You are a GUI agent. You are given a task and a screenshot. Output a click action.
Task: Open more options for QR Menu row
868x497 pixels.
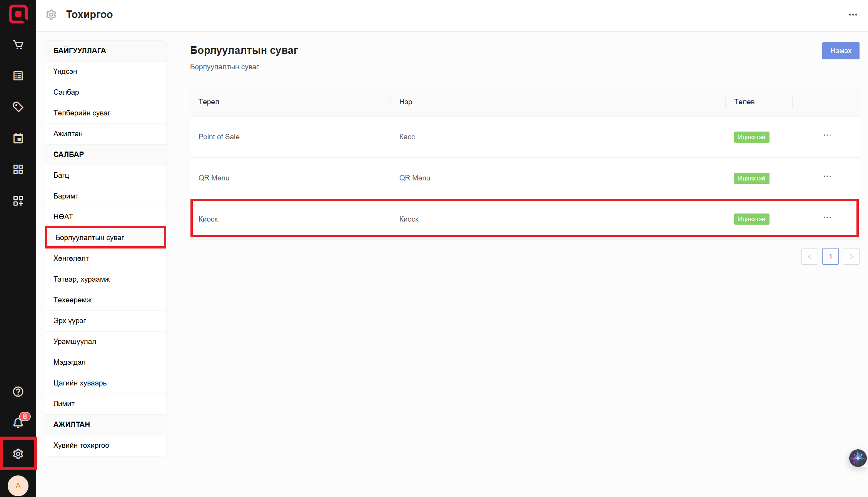pyautogui.click(x=827, y=177)
